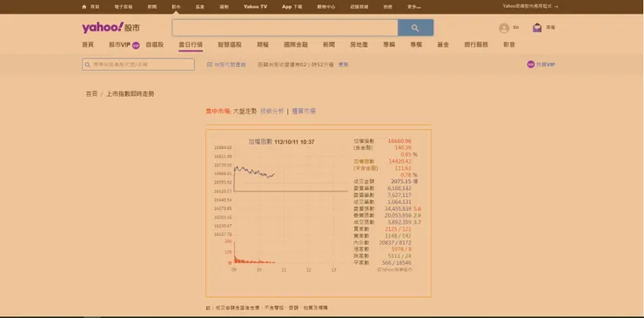
Task: Open the 股市VIP tab
Action: point(119,44)
